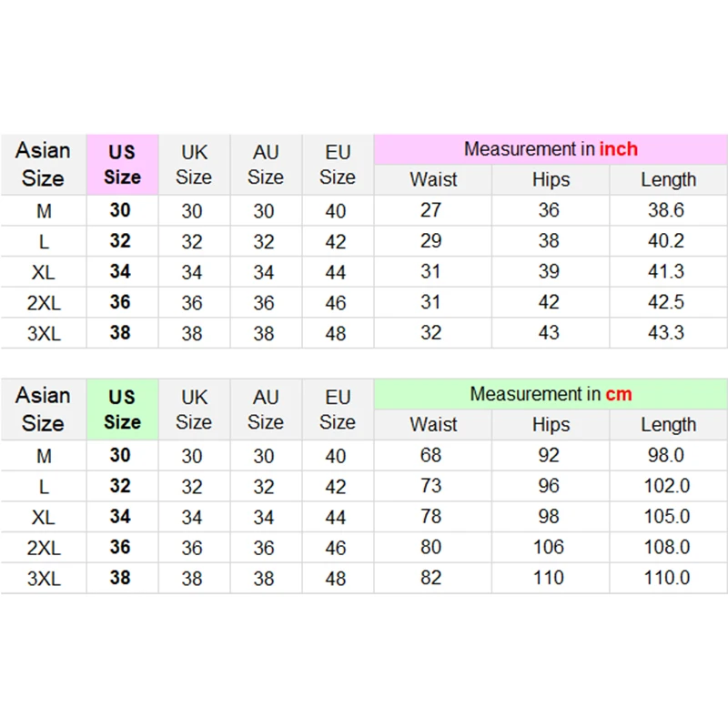Click the pink US Size header cell

pos(122,165)
